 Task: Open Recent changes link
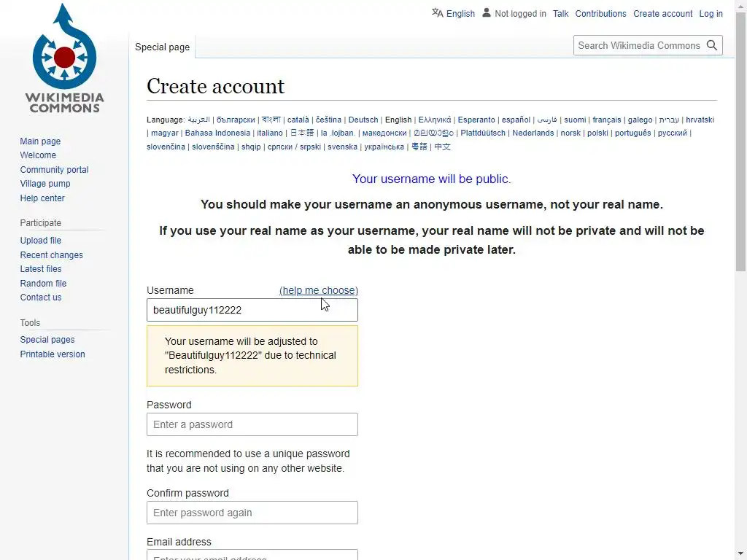tap(52, 254)
